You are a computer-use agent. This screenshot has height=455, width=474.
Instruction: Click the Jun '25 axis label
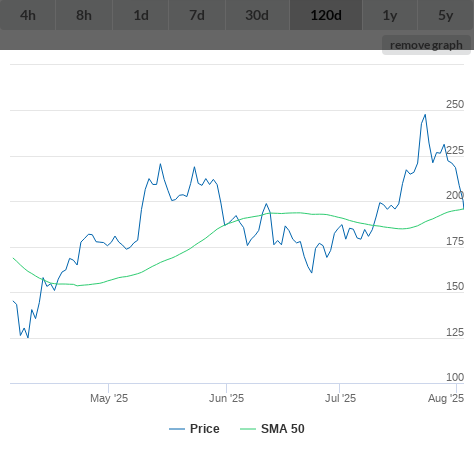click(226, 398)
